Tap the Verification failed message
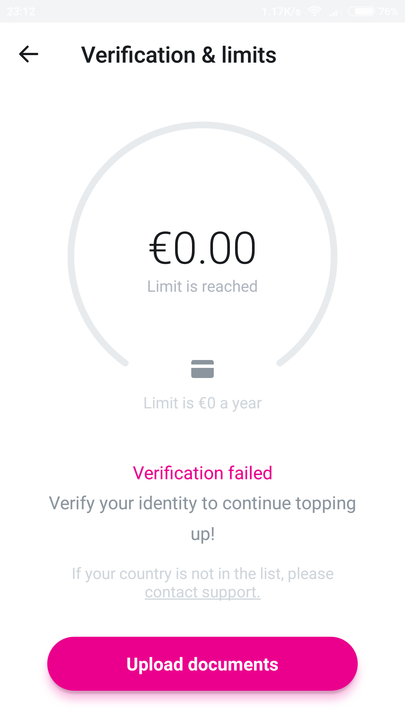 pos(202,473)
